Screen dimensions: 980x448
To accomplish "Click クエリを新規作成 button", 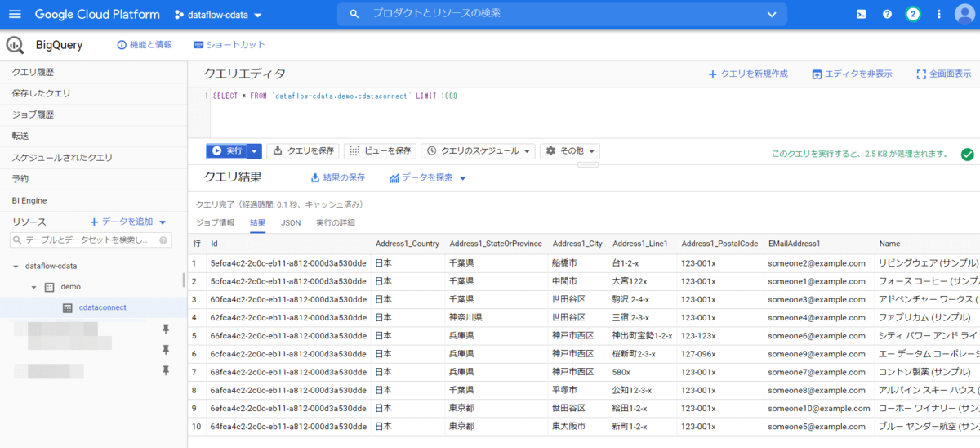I will point(748,74).
